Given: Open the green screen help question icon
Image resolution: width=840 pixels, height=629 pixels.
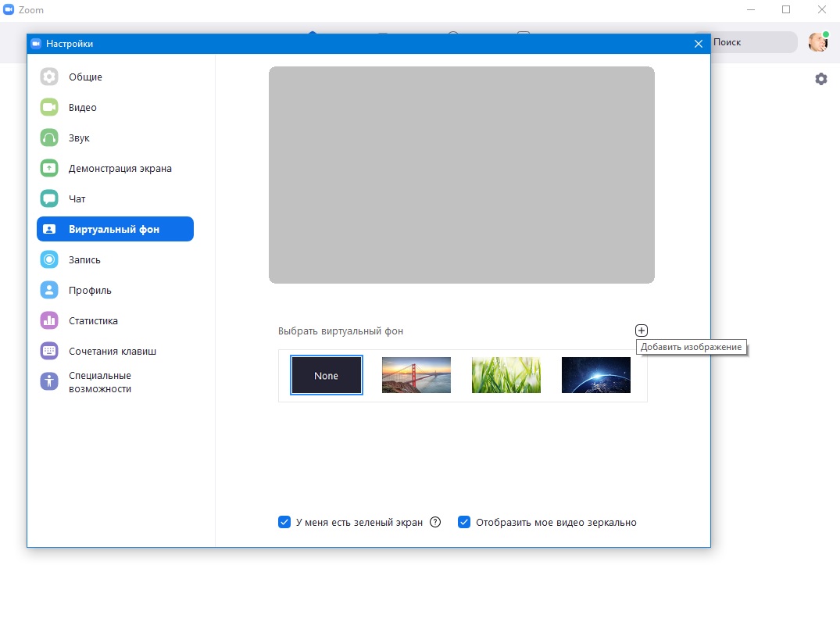Looking at the screenshot, I should (x=435, y=522).
